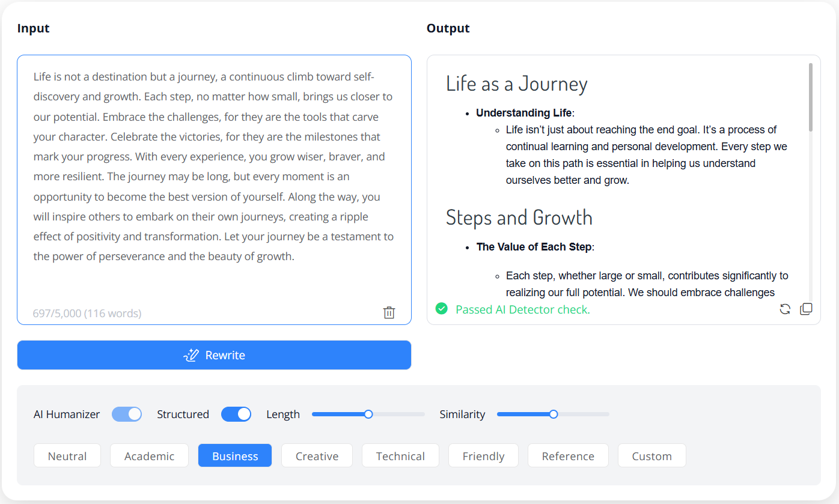
Task: Choose the Reference style option
Action: pyautogui.click(x=568, y=456)
